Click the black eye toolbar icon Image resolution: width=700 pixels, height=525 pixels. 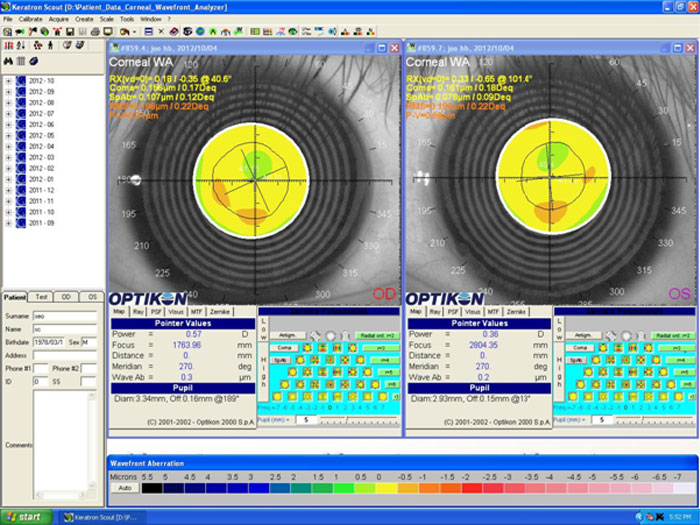188,32
